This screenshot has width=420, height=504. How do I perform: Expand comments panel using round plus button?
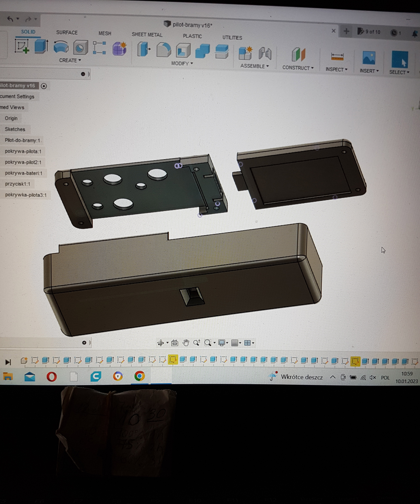(x=84, y=342)
